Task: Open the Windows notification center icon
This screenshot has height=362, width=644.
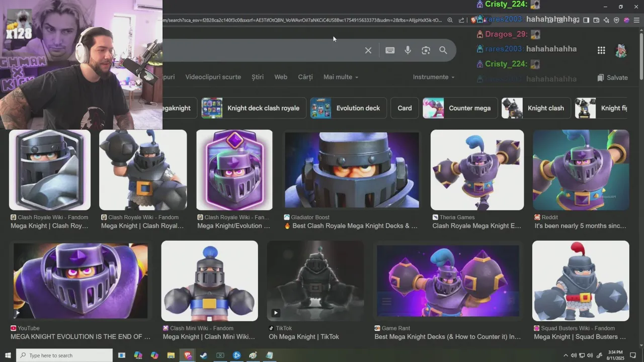Action: click(633, 355)
